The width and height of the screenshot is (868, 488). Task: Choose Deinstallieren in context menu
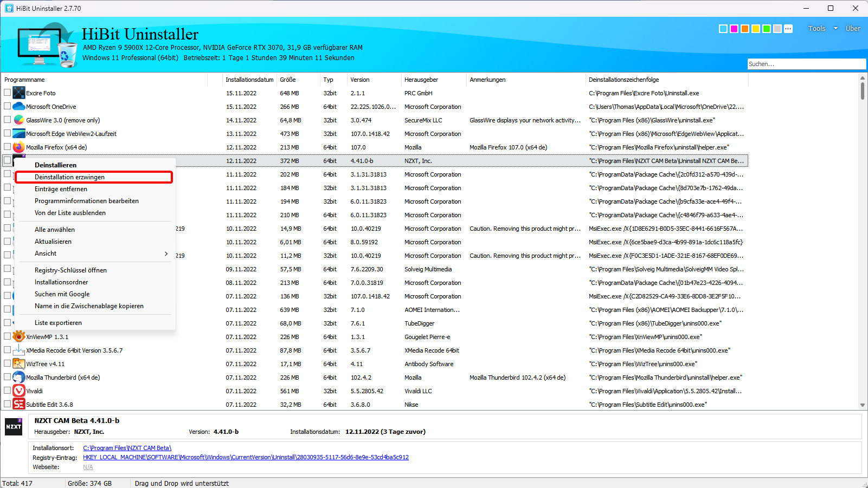[94, 165]
